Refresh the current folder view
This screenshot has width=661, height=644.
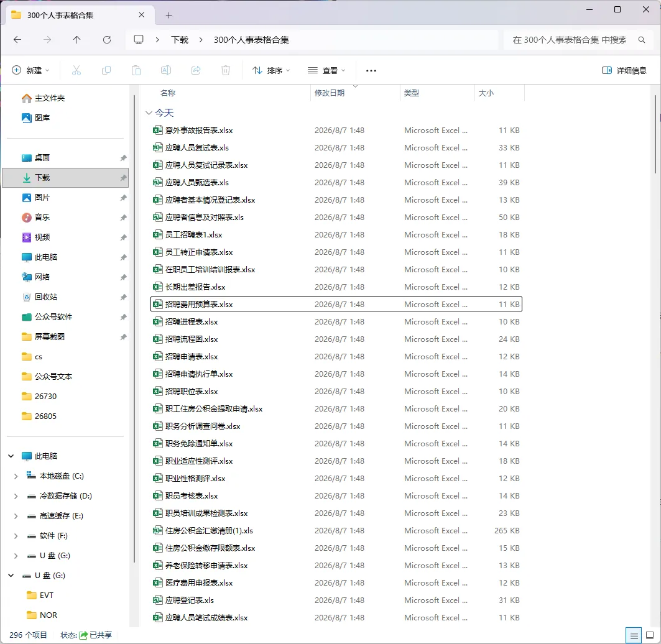pos(107,40)
